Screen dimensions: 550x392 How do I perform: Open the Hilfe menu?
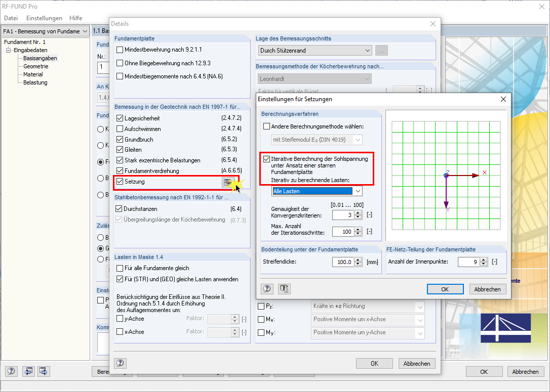[76, 18]
